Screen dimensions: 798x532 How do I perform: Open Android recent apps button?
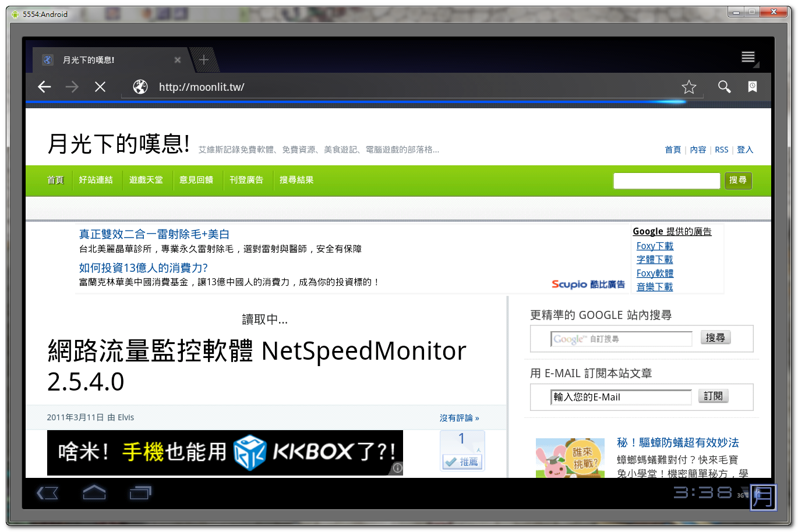(x=140, y=493)
